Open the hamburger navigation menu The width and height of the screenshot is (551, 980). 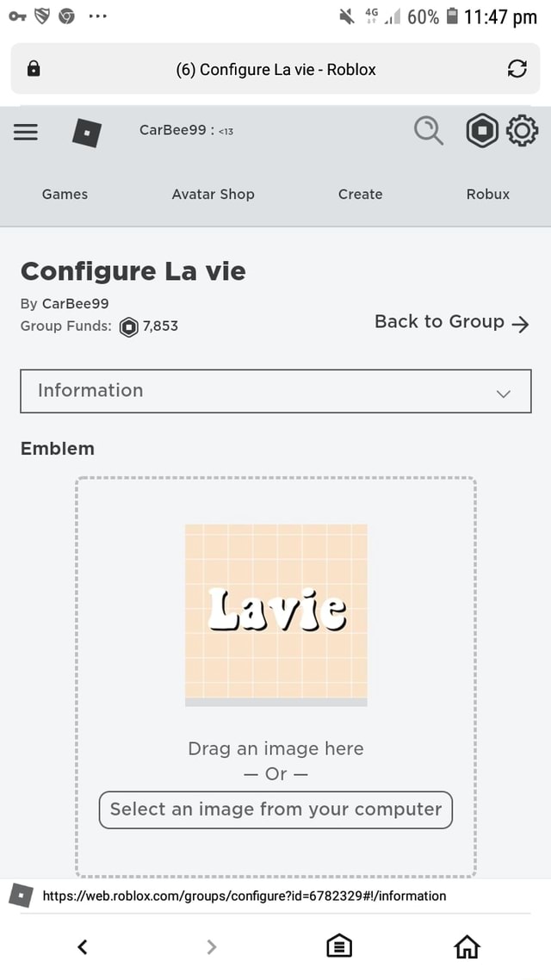pyautogui.click(x=25, y=131)
